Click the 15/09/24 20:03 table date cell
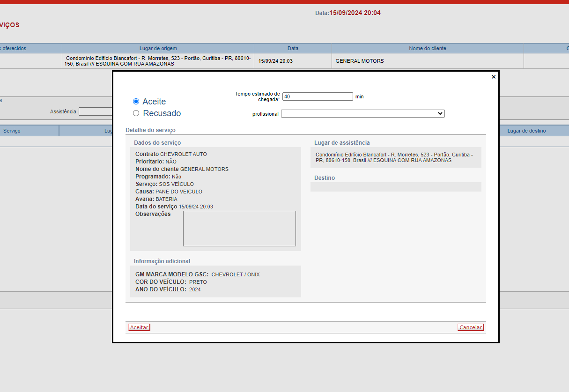This screenshot has width=569, height=392. pyautogui.click(x=275, y=61)
